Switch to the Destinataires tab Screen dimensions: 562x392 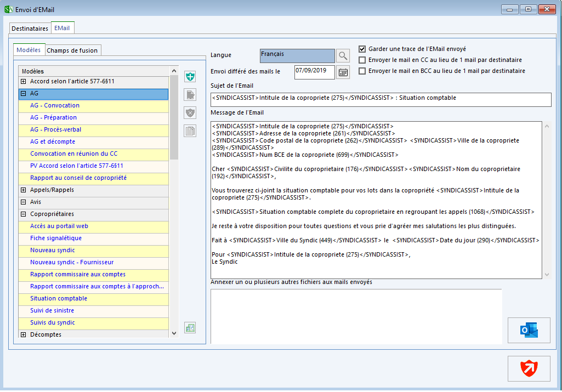pos(30,29)
